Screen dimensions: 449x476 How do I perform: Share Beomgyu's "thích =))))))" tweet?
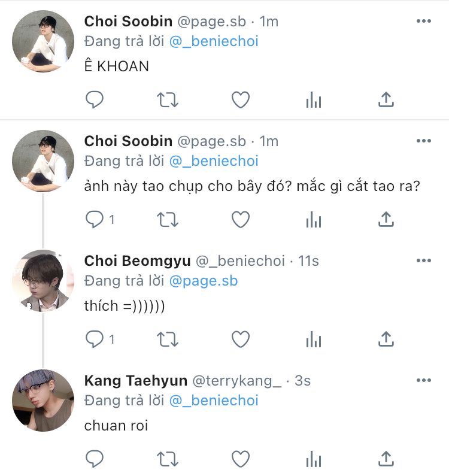pyautogui.click(x=387, y=339)
